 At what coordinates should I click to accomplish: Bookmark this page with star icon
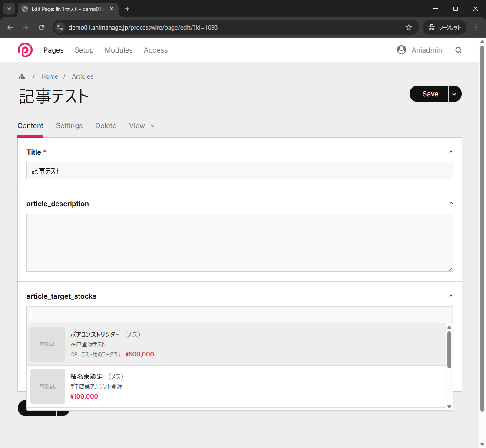pos(408,27)
